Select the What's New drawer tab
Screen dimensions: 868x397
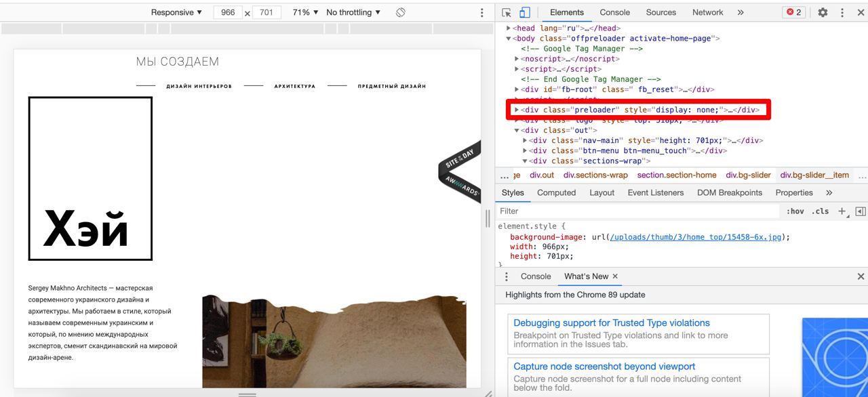pos(587,276)
